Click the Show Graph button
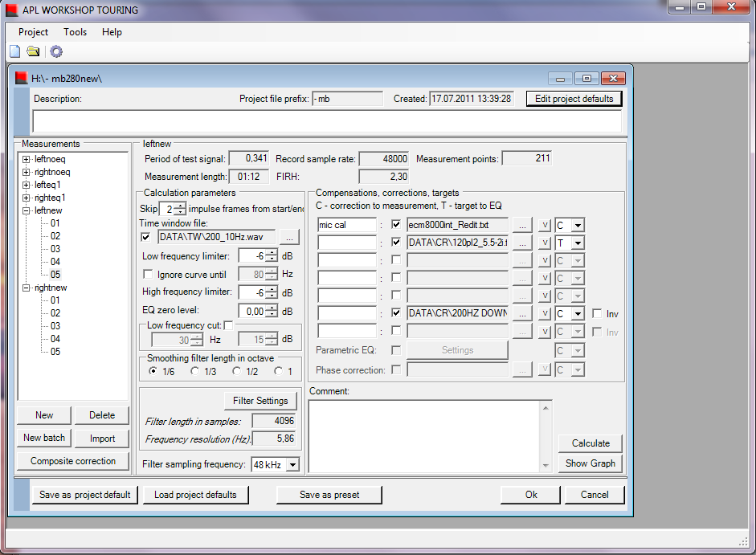Image resolution: width=756 pixels, height=555 pixels. (590, 463)
